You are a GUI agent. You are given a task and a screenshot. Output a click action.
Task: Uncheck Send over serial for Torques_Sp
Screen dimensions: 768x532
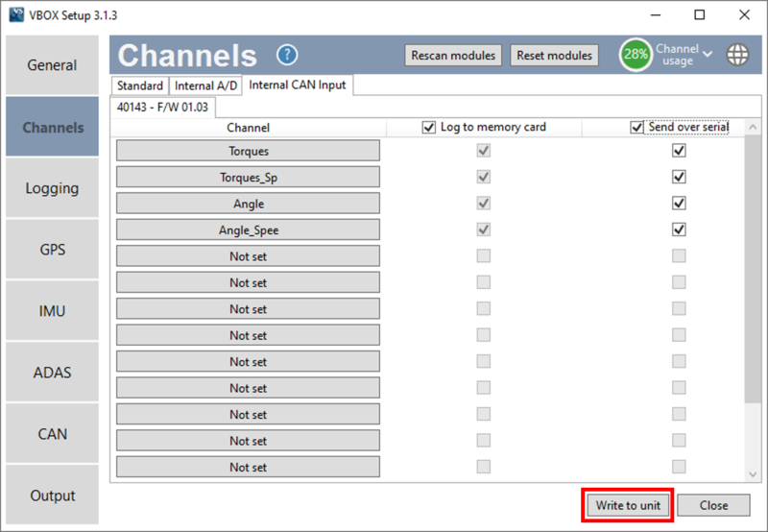click(x=679, y=177)
